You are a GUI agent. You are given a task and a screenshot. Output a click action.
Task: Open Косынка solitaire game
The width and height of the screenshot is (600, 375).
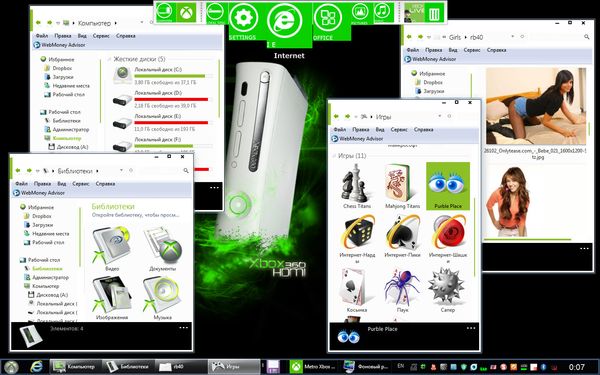click(356, 290)
